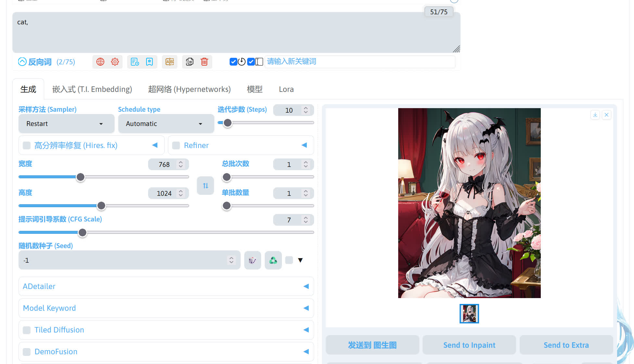Enable the Hires. fix checkbox
Viewport: 634px width, 364px height.
click(27, 145)
